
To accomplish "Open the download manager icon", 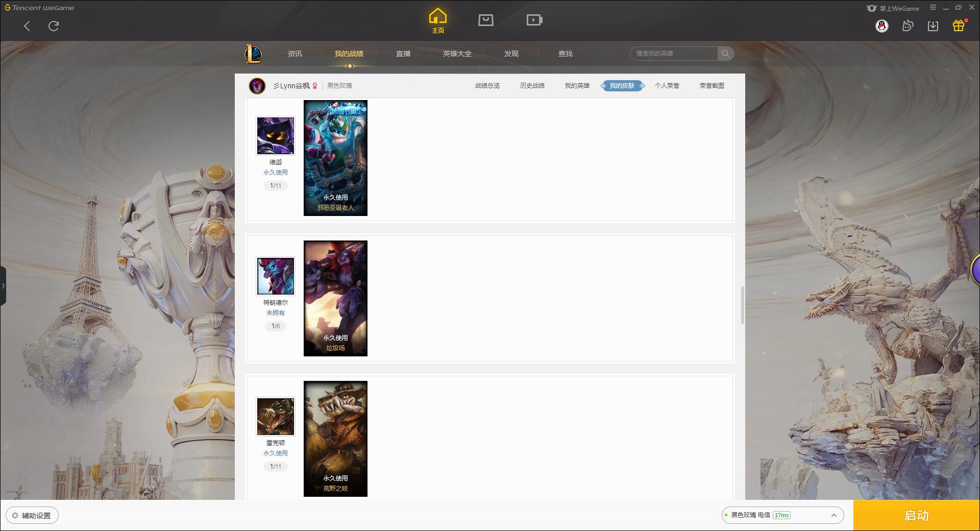I will click(x=933, y=26).
